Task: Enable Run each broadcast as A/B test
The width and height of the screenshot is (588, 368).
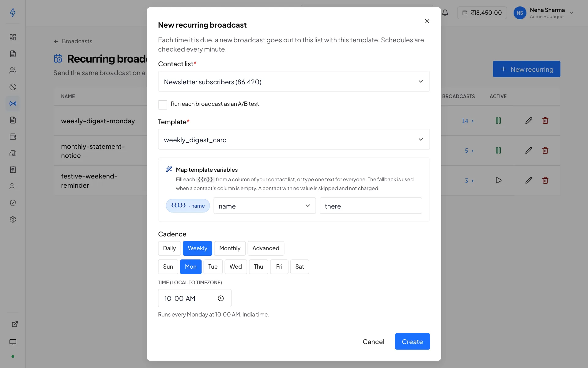Action: (x=163, y=105)
